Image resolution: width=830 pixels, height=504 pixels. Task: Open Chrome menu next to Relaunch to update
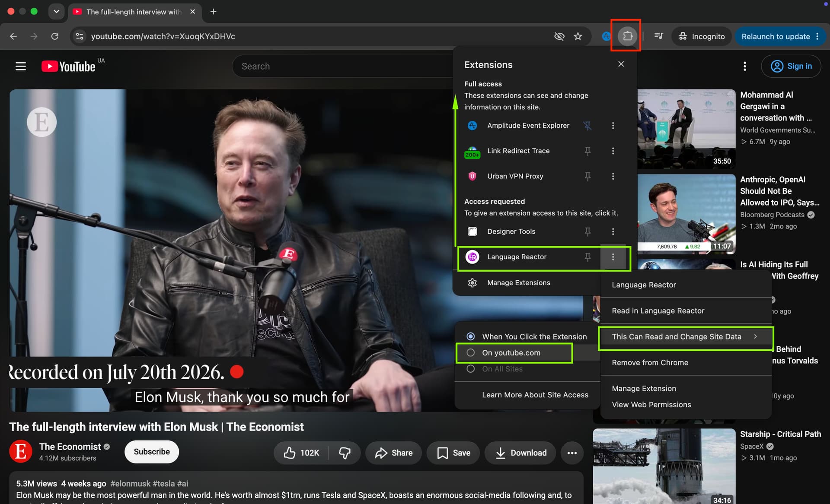tap(817, 37)
